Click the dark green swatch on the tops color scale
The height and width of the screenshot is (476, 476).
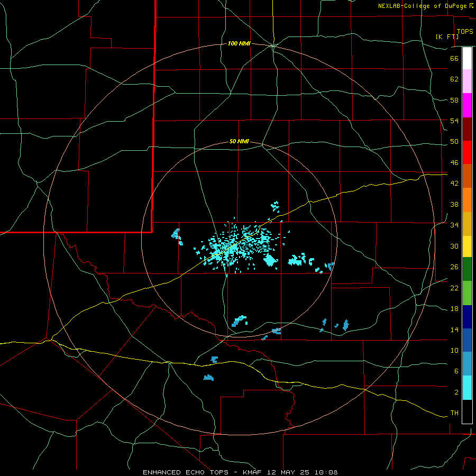click(x=467, y=269)
